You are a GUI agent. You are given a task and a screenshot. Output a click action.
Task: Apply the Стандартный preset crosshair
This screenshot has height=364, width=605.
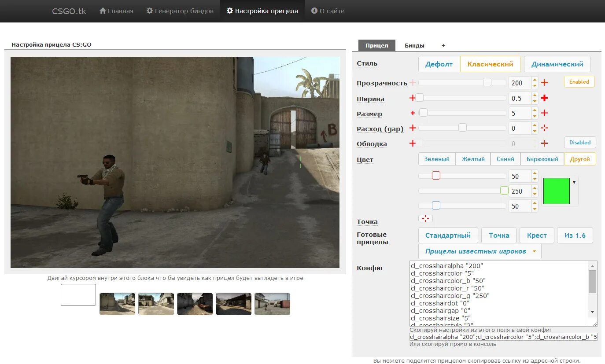(448, 235)
